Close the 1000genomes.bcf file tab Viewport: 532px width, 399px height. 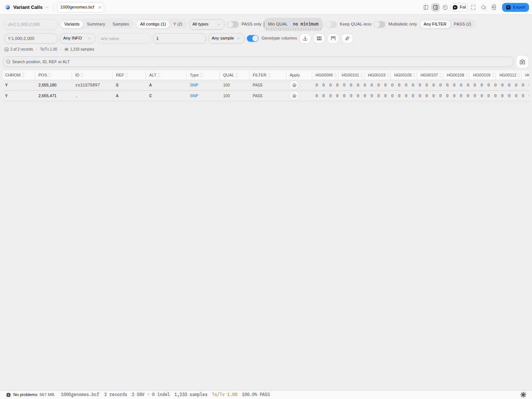pyautogui.click(x=100, y=7)
